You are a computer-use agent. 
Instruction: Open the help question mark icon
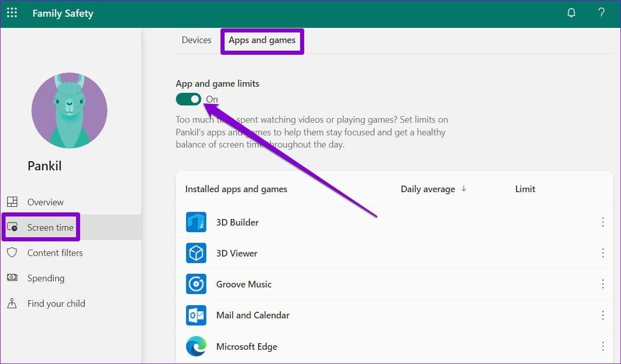tap(601, 13)
